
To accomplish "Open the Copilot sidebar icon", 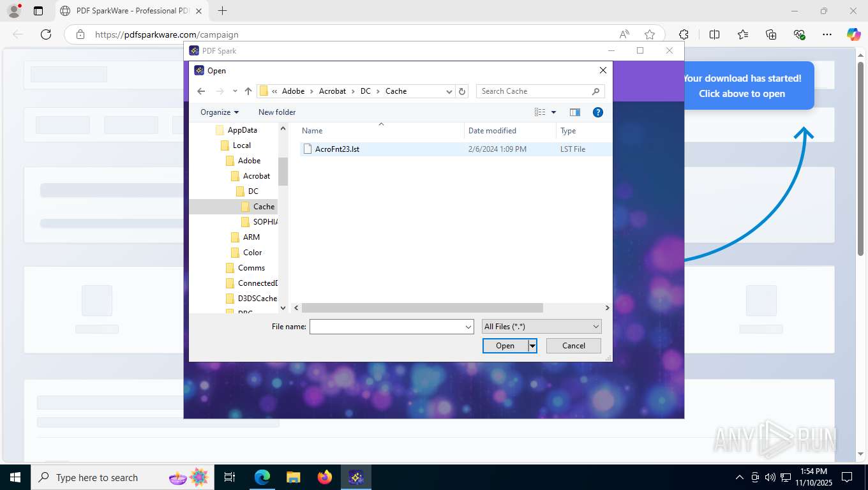I will click(x=854, y=34).
